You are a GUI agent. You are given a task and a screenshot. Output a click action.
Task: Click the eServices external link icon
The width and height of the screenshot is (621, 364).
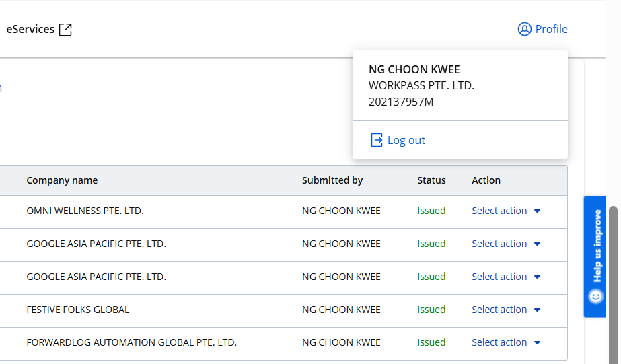65,30
